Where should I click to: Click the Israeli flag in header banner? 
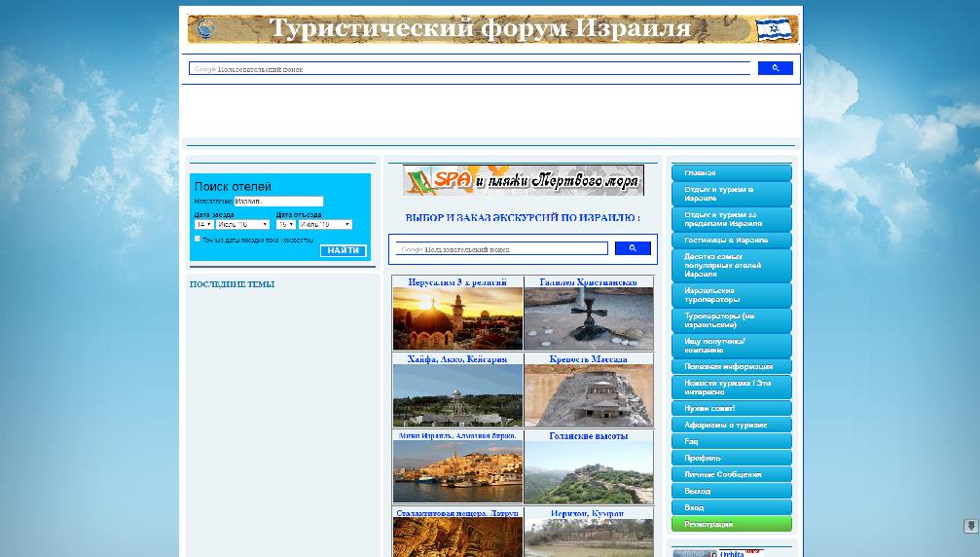774,29
